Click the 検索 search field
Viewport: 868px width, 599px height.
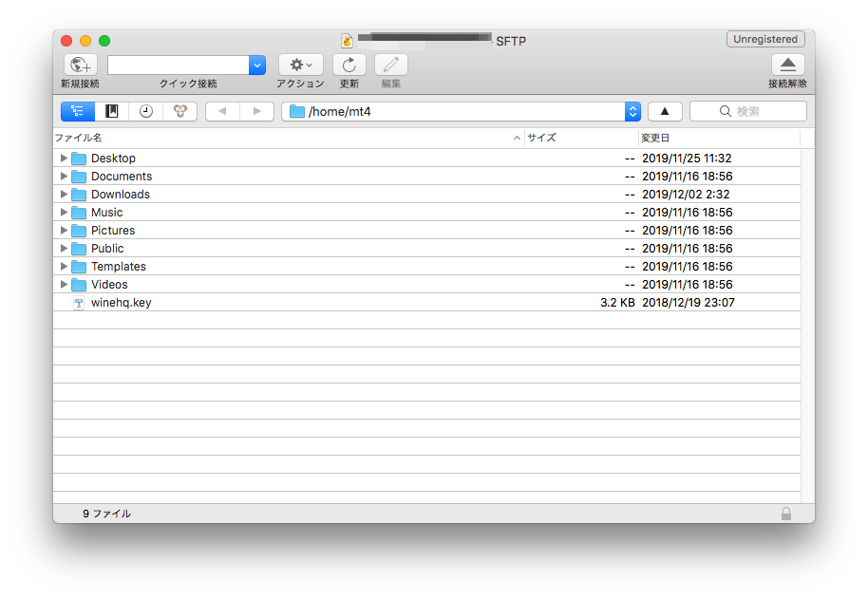[748, 111]
